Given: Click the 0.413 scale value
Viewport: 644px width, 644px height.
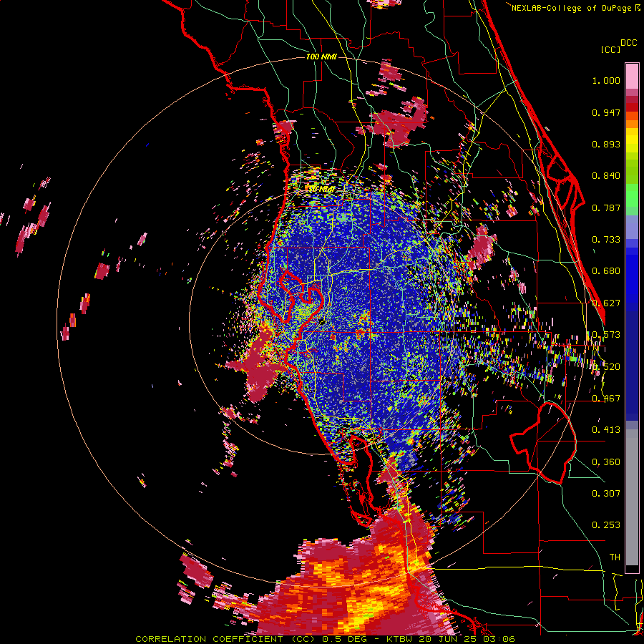Looking at the screenshot, I should 606,431.
